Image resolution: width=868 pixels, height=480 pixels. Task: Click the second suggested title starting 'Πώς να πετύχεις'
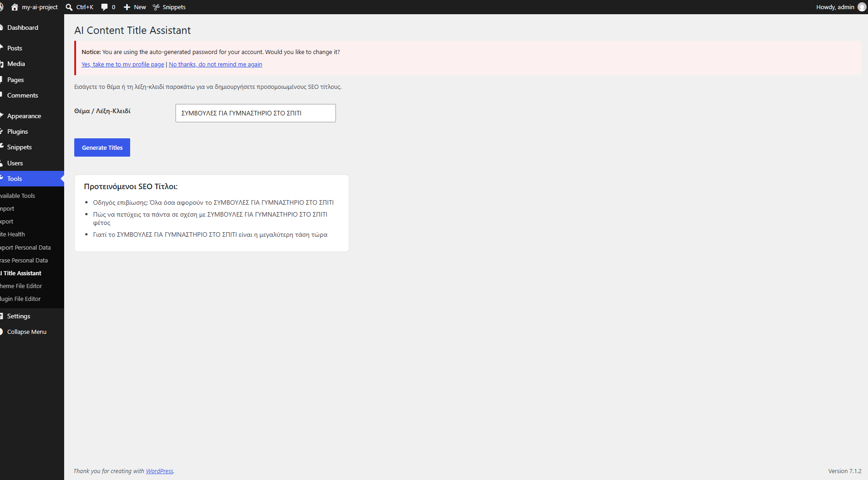(210, 218)
